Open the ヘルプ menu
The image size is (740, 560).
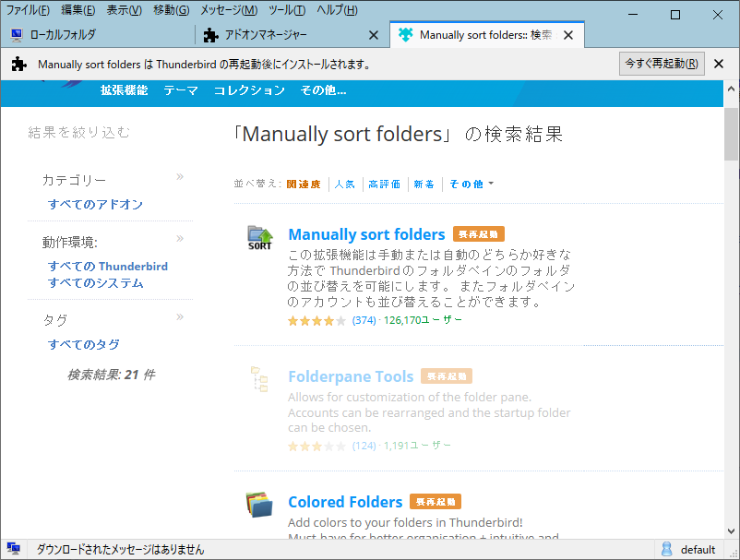click(x=337, y=10)
